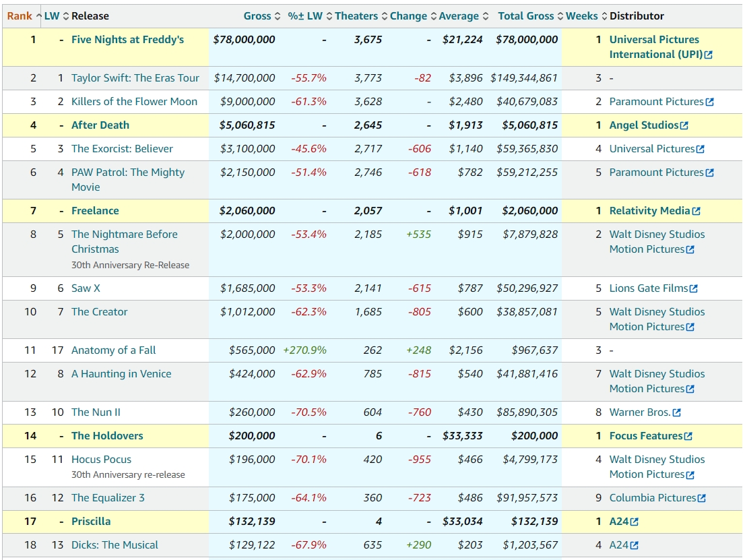Open external link icon after Warner Bros.
Image resolution: width=745 pixels, height=560 pixels.
coord(676,412)
